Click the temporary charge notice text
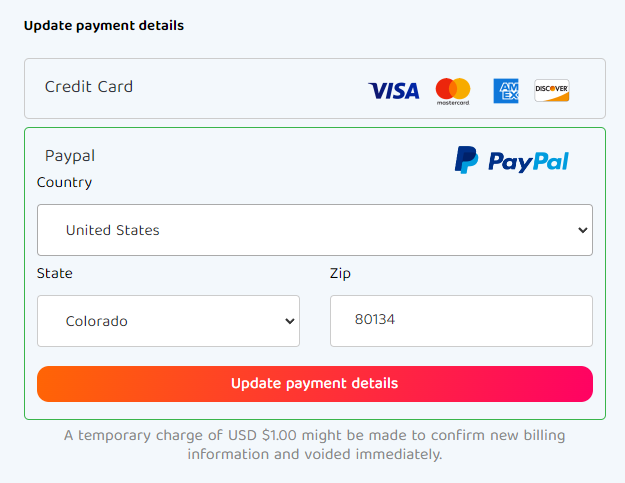The image size is (625, 483). (x=314, y=445)
